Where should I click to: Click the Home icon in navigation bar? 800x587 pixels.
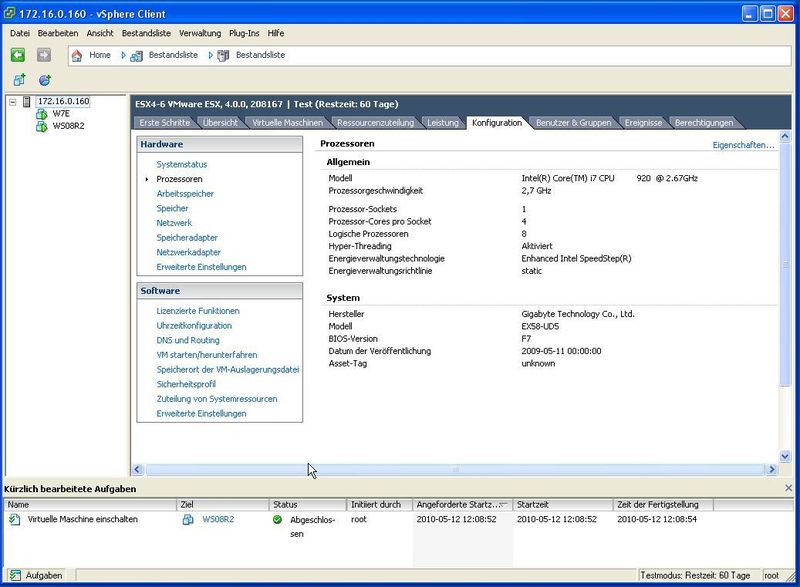click(77, 55)
